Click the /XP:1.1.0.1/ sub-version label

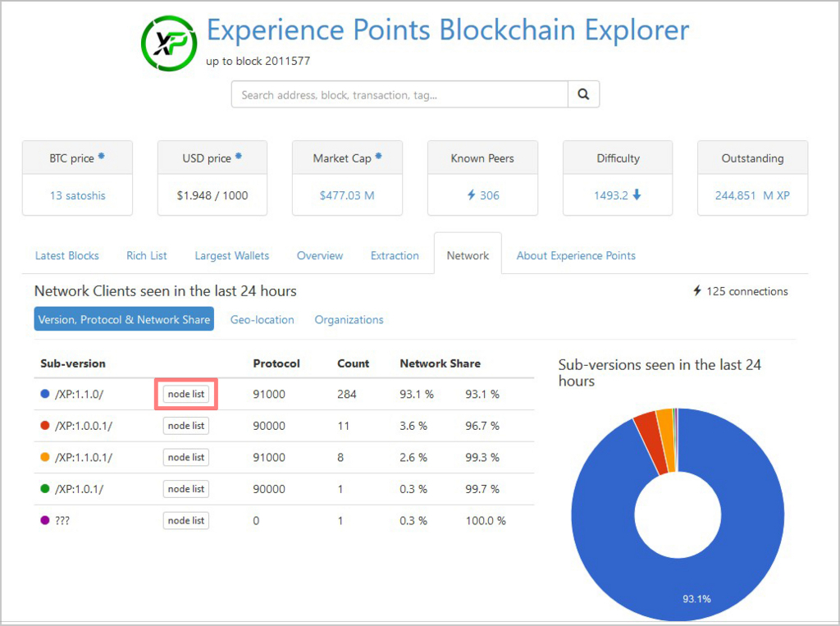tap(84, 457)
